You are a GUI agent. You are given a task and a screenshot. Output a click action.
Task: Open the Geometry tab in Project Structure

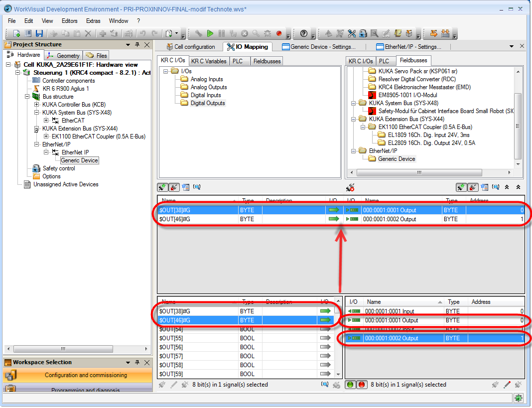pyautogui.click(x=64, y=55)
